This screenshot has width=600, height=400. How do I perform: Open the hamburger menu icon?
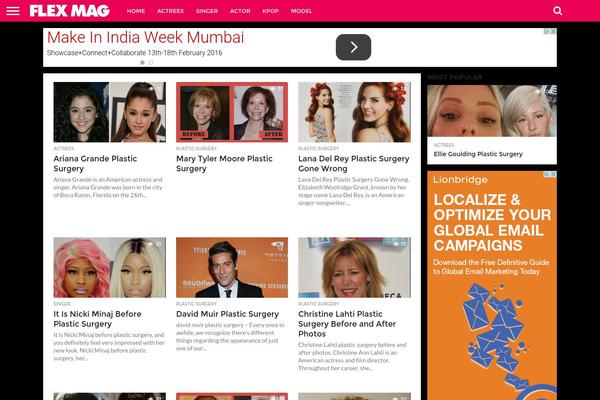pyautogui.click(x=13, y=11)
